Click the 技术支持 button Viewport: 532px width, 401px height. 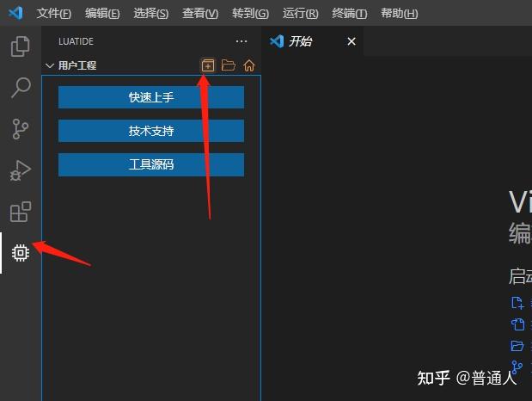click(151, 131)
